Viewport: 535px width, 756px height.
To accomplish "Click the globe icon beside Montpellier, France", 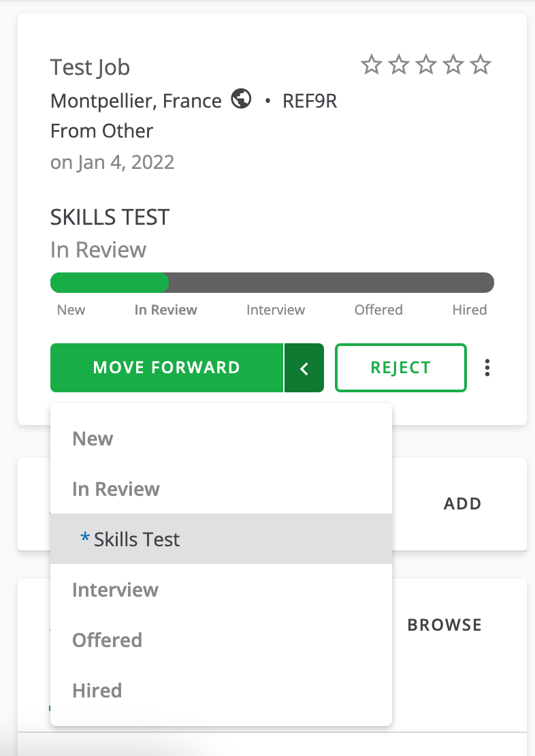I will tap(240, 100).
